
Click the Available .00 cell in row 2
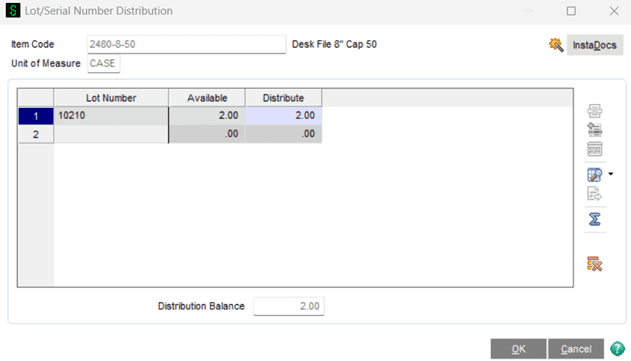[207, 134]
